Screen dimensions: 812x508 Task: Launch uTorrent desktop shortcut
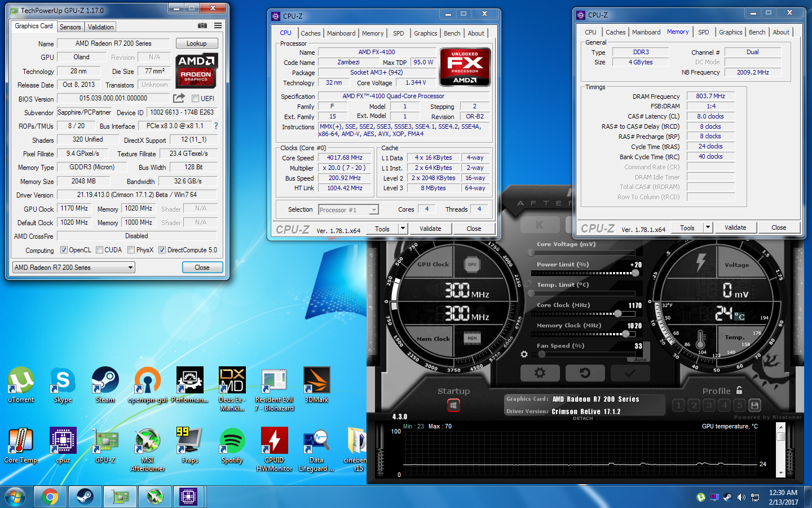coord(21,386)
